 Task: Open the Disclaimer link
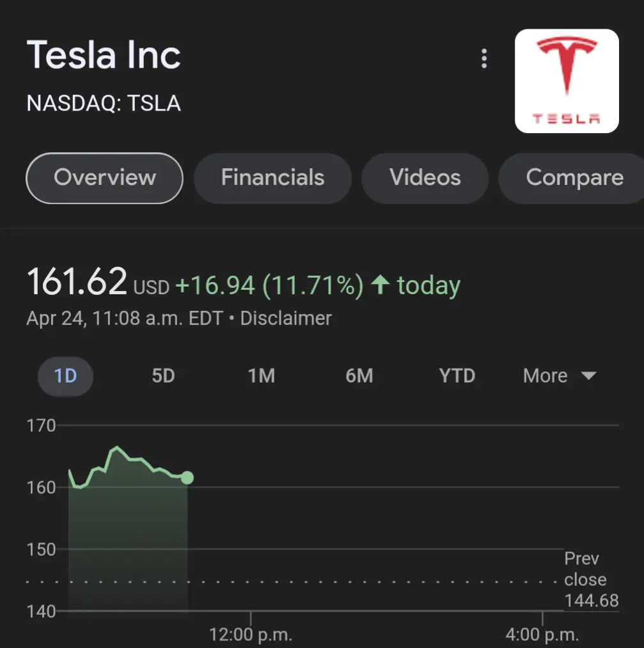286,318
